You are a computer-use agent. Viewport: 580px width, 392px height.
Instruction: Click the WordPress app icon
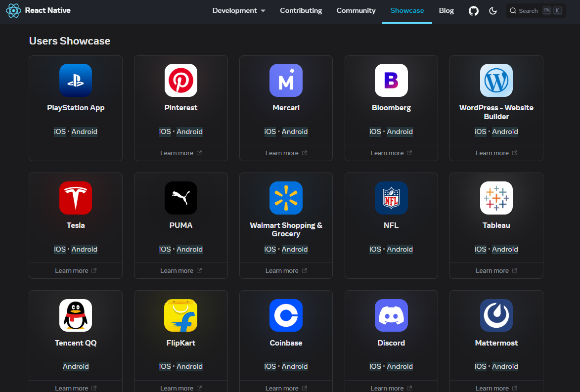(x=496, y=80)
